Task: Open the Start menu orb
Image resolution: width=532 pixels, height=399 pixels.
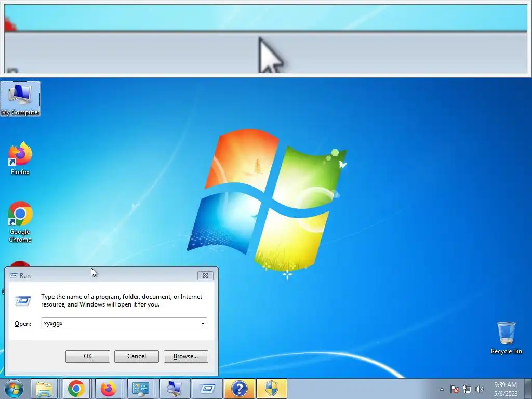Action: click(14, 389)
